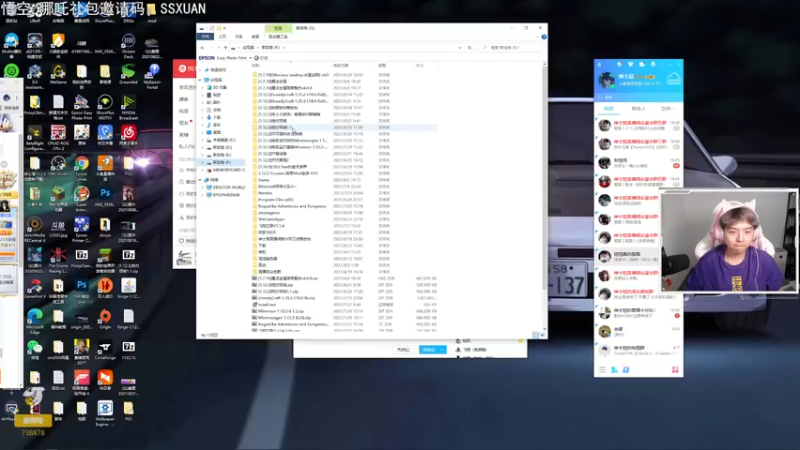This screenshot has height=450, width=800.
Task: Collapse the Network tree node
Action: point(201,180)
